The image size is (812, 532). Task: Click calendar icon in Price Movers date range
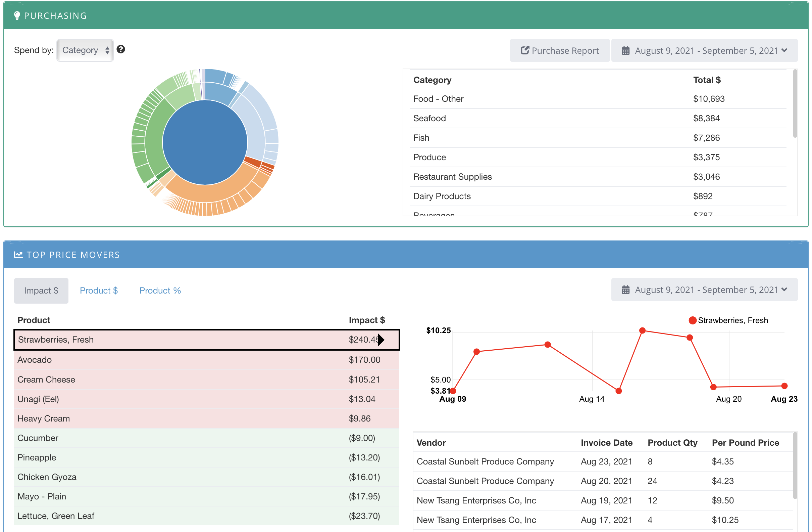tap(625, 290)
